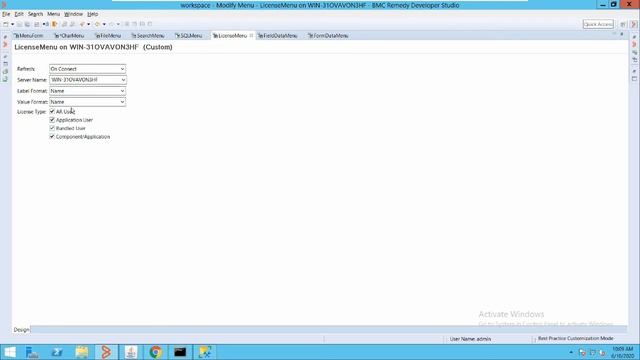Click the Open Perspective icon beside Quick Access
Viewport: 640px width, 360px height.
(623, 24)
